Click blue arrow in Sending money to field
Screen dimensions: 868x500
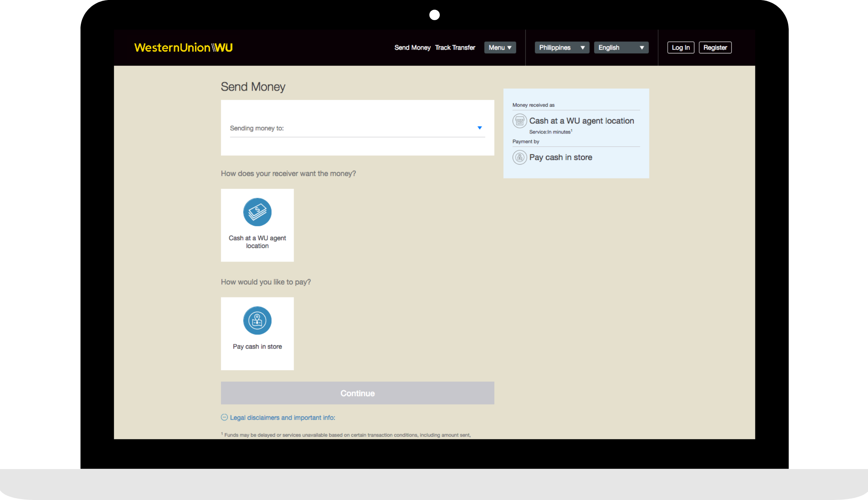click(x=479, y=128)
